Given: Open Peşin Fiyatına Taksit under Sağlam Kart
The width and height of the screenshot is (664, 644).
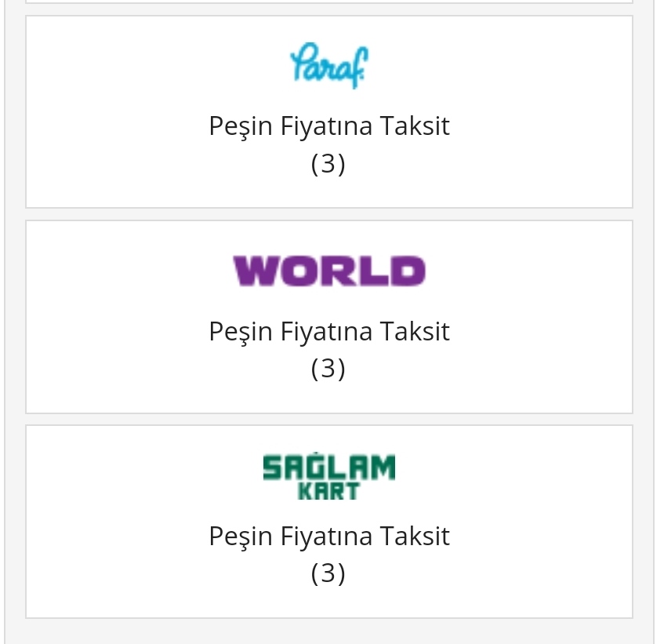Looking at the screenshot, I should point(329,537).
